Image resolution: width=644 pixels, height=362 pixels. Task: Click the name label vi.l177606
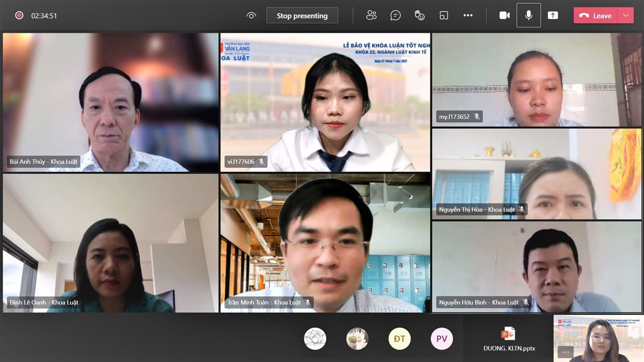coord(241,161)
